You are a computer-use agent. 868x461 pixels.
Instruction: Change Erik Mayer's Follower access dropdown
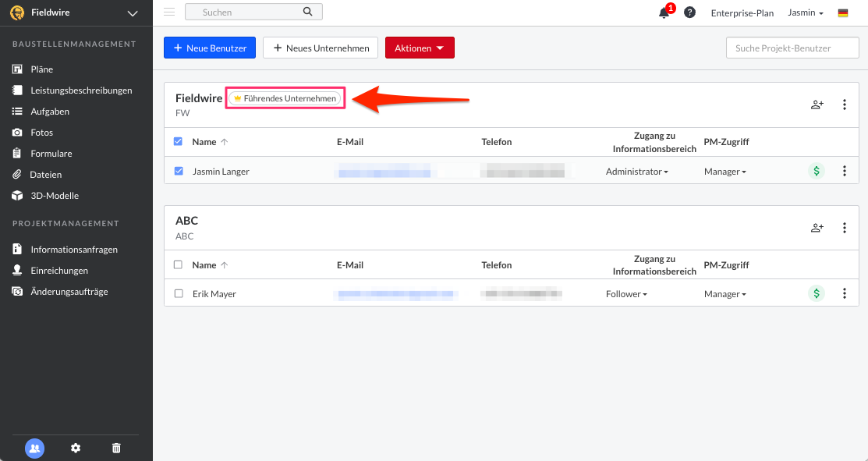coord(627,294)
